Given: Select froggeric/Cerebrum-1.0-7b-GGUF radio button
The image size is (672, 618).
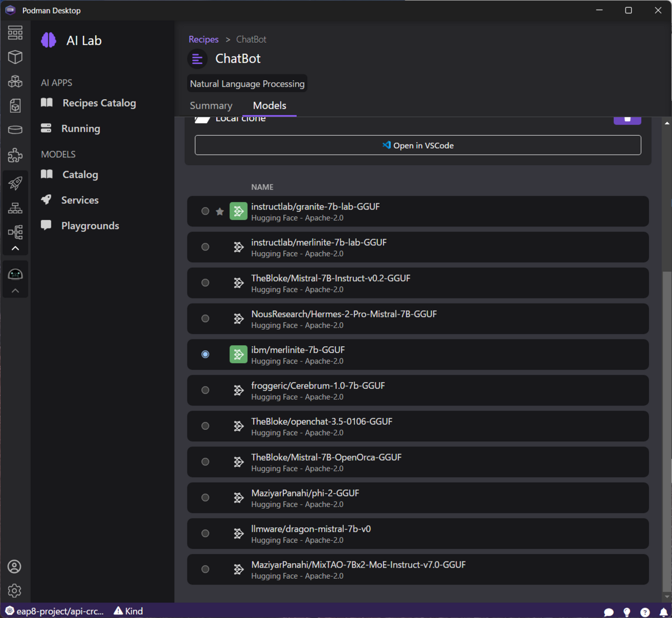Looking at the screenshot, I should pos(206,390).
